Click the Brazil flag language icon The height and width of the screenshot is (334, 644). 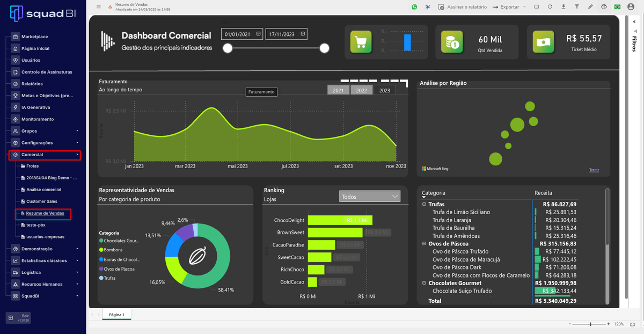[x=618, y=7]
